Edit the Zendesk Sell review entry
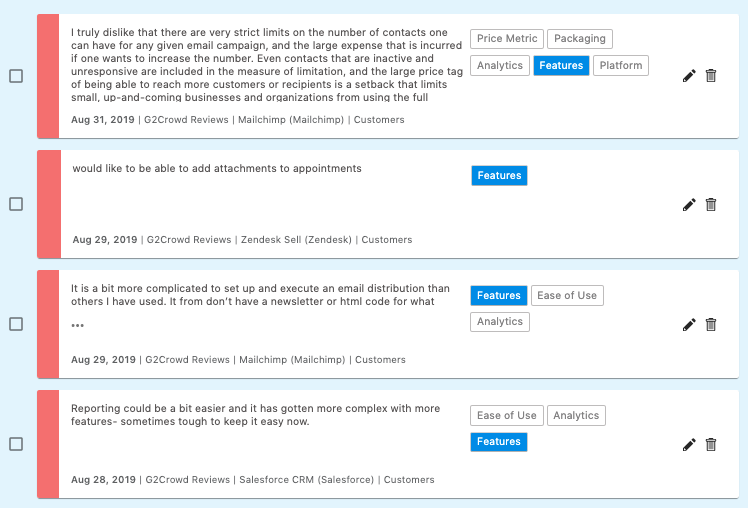 [x=689, y=205]
